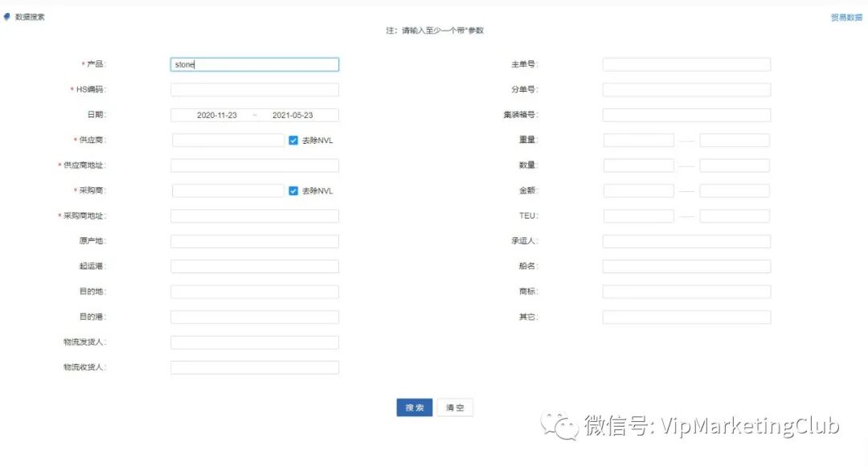Click the HS编码 input field
Viewport: 868px width, 466px height.
point(254,89)
